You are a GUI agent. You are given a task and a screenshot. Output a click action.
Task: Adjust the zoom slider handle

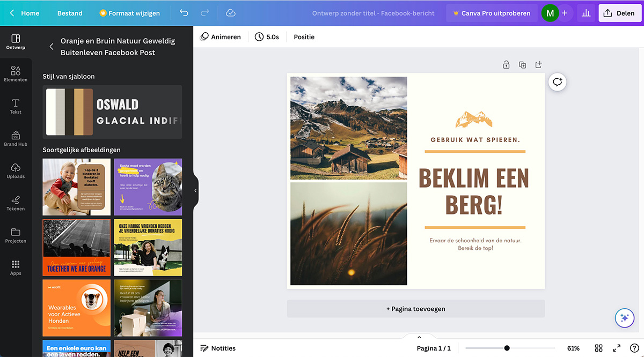point(507,348)
